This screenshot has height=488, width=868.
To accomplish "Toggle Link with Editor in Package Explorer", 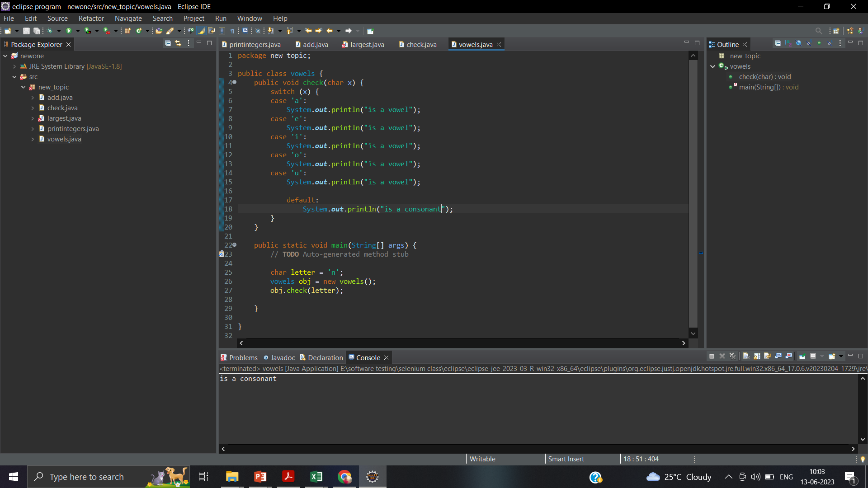I will [x=178, y=43].
